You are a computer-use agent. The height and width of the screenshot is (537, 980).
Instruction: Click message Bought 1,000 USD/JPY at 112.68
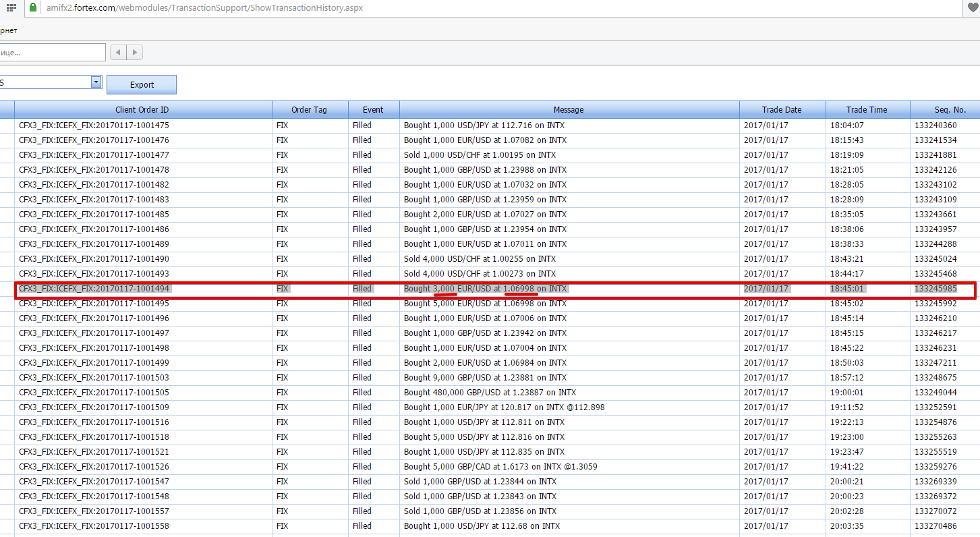[482, 526]
